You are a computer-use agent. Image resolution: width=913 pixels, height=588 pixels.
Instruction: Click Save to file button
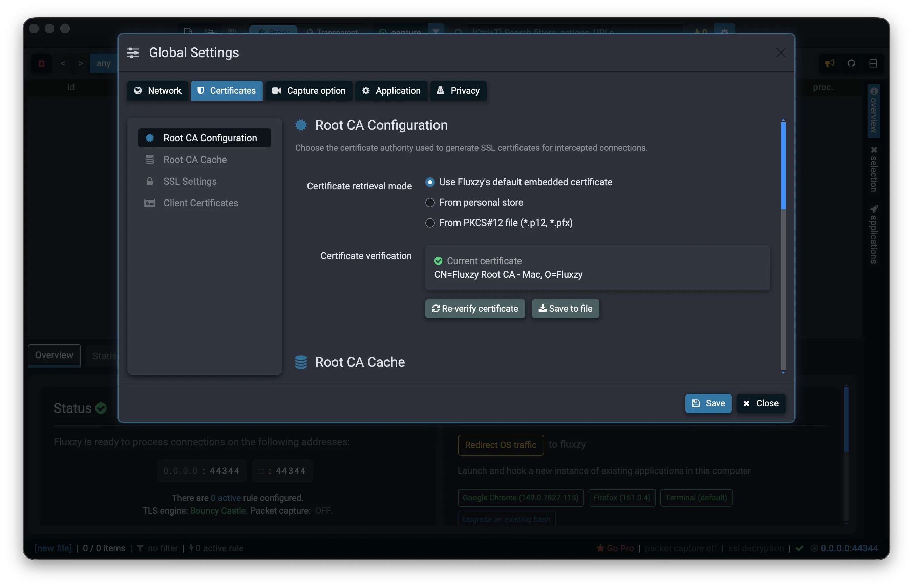tap(565, 309)
